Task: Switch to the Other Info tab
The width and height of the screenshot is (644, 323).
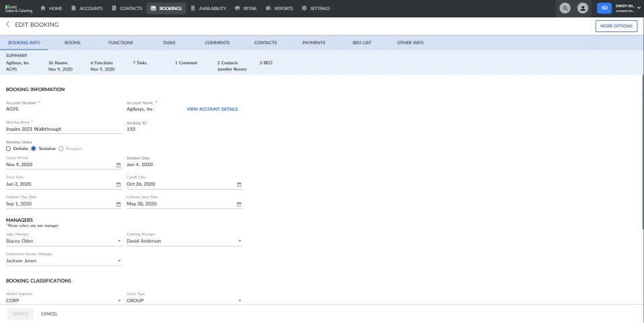Action: (411, 43)
